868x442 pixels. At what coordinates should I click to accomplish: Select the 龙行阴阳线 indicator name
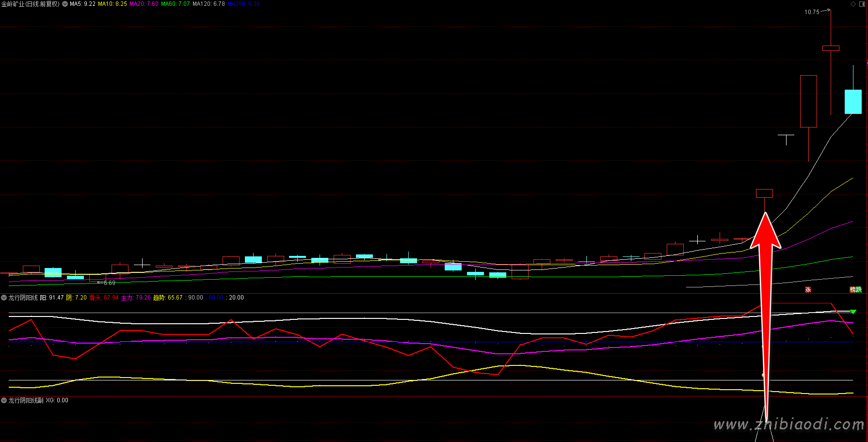(x=23, y=298)
